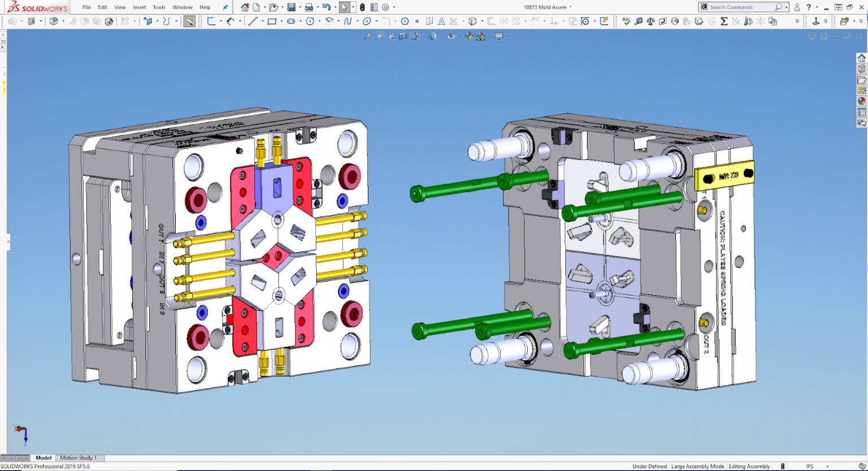Viewport: 868px width, 471px height.
Task: Expand the Undo dropdown arrow
Action: [335, 7]
